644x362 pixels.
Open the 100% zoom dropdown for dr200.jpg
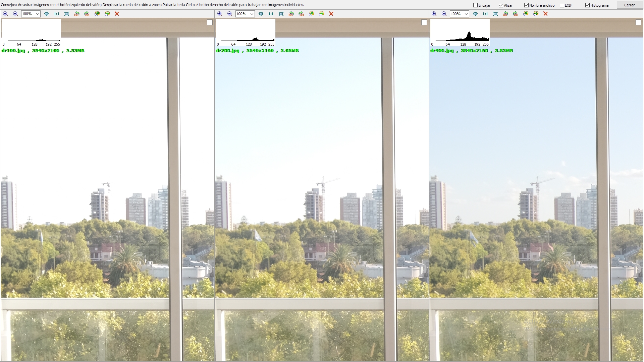pyautogui.click(x=252, y=14)
